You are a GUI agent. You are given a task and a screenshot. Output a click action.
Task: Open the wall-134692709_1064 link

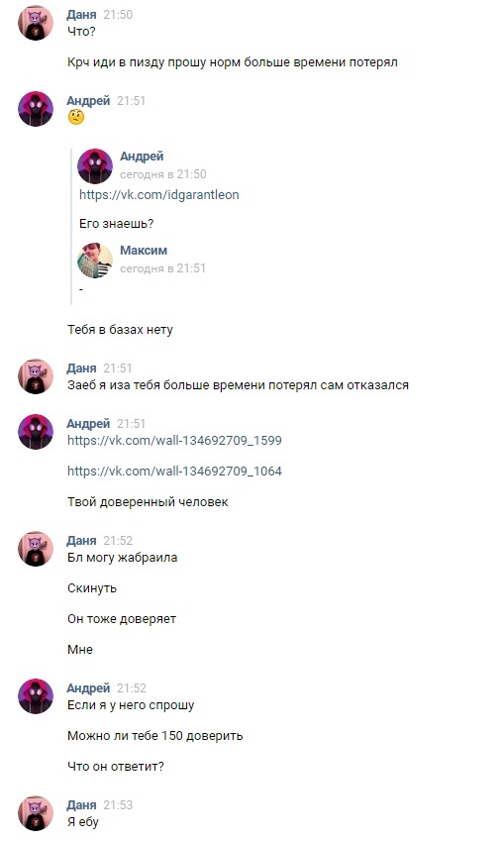(x=174, y=471)
